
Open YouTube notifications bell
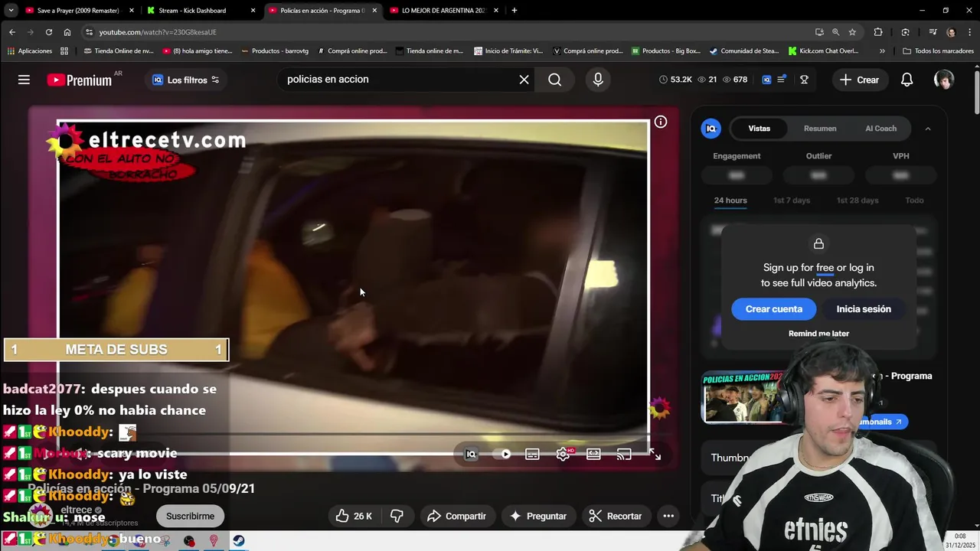pos(906,80)
